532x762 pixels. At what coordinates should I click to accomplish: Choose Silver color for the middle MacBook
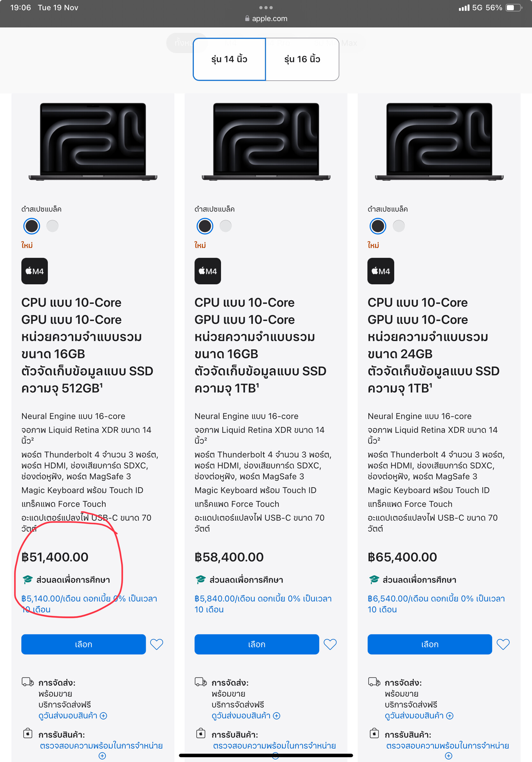pyautogui.click(x=225, y=226)
